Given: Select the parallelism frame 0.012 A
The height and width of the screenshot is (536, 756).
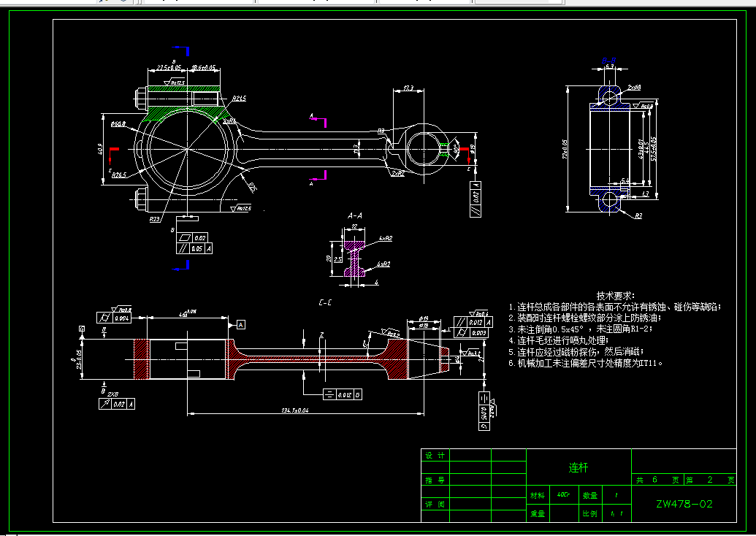Looking at the screenshot, I should pos(473,322).
